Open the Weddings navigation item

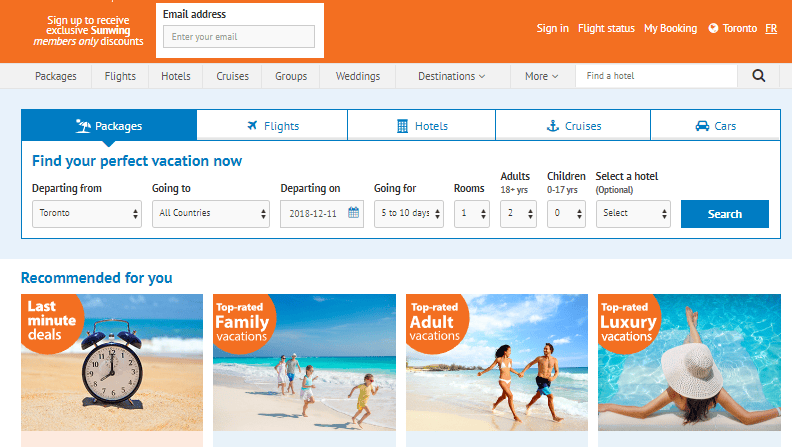click(358, 76)
